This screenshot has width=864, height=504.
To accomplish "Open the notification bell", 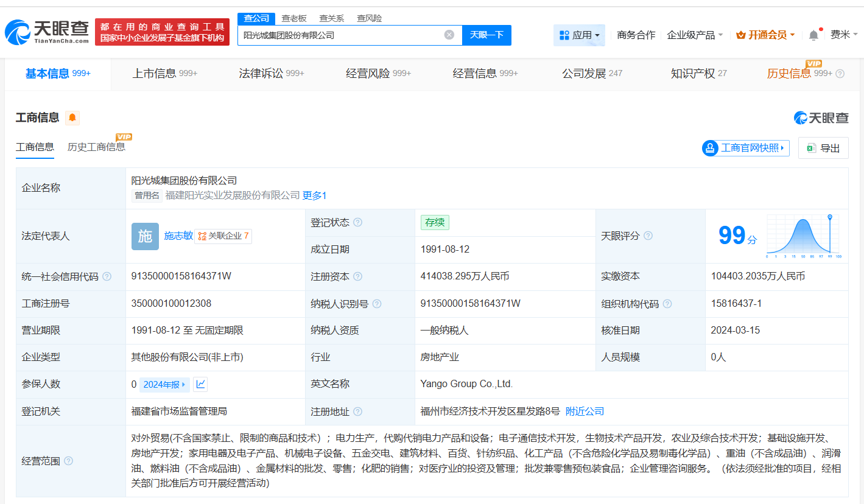I will point(813,35).
